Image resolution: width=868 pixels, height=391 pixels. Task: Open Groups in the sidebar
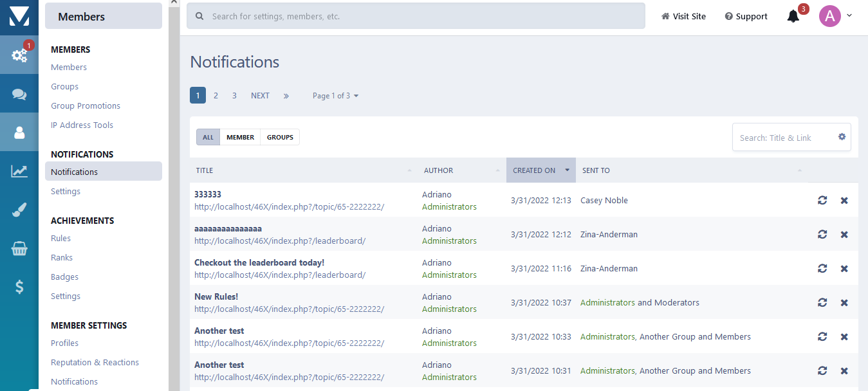64,87
